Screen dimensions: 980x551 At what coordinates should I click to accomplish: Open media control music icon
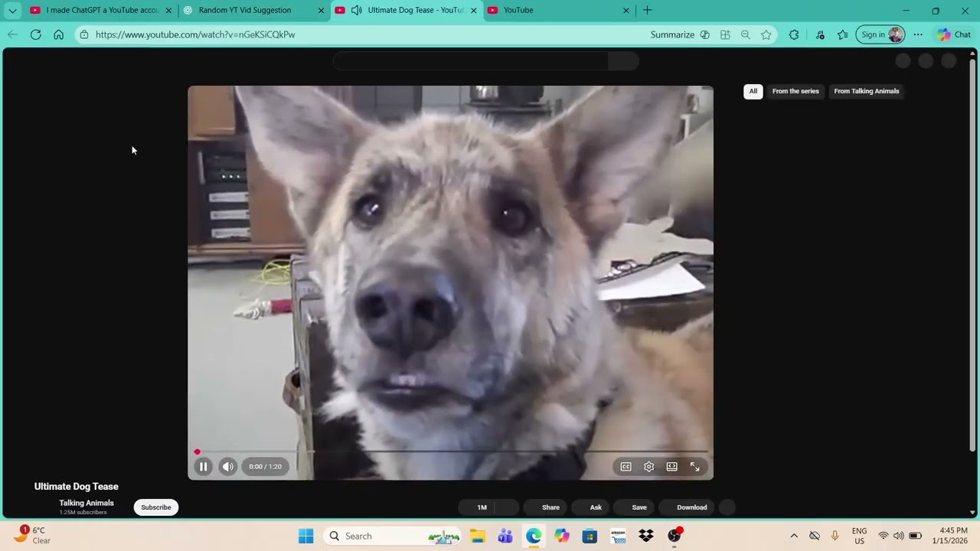[x=820, y=34]
